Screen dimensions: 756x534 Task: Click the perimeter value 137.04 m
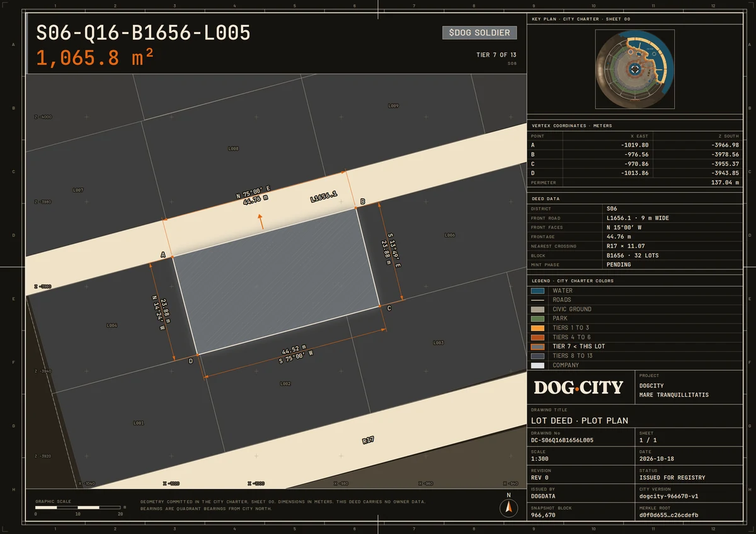coord(724,183)
